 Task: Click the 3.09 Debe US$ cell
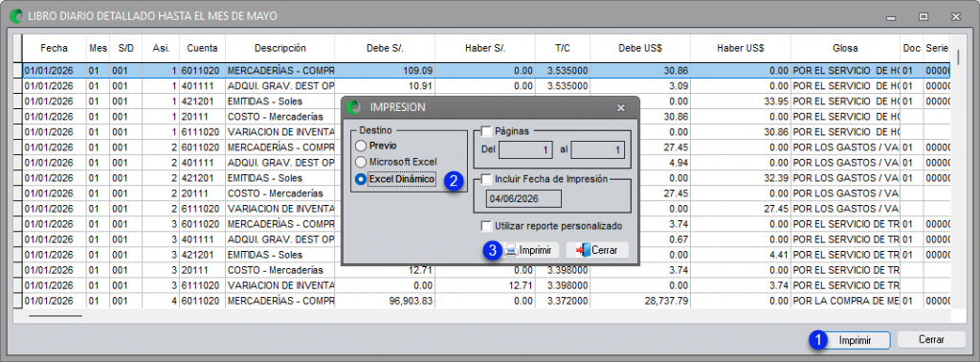point(640,85)
